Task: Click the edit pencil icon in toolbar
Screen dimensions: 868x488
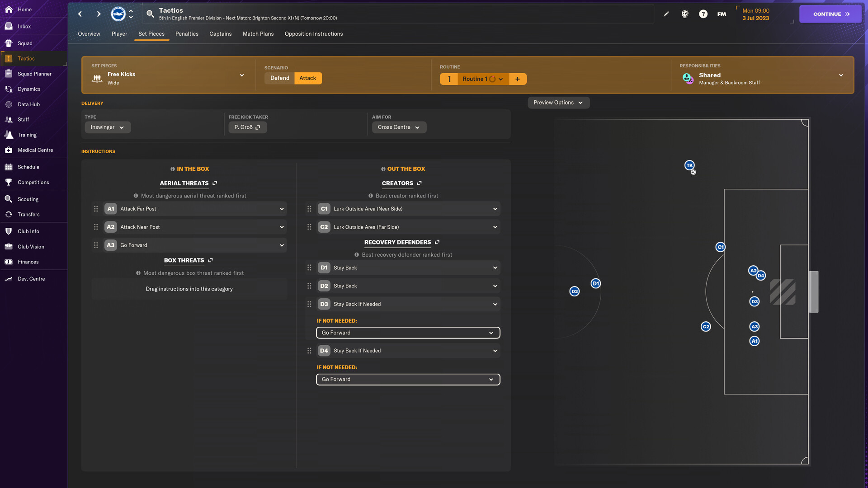Action: pyautogui.click(x=665, y=14)
